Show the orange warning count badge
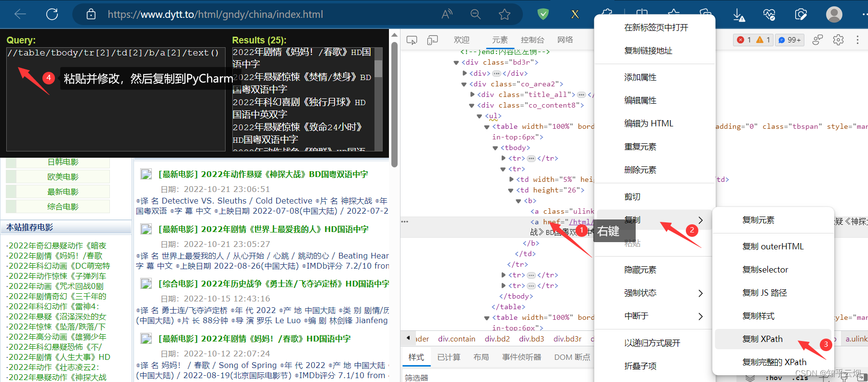 point(763,40)
